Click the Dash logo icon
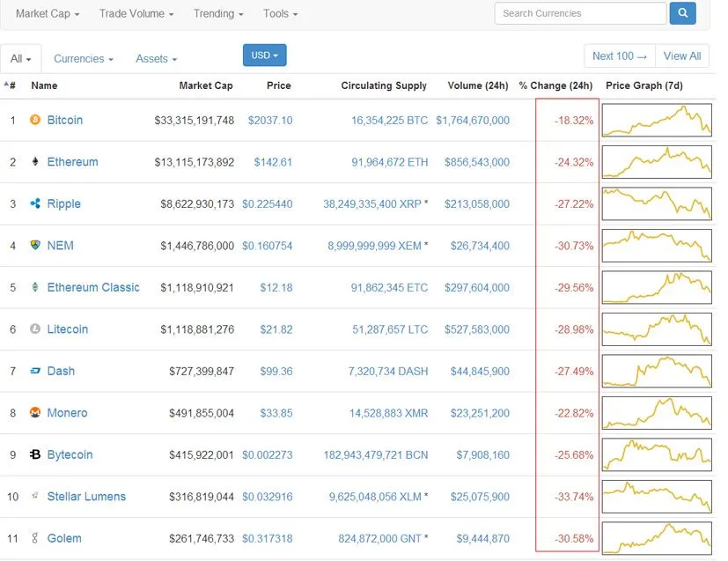Screen dimensions: 728x561 [x=35, y=371]
